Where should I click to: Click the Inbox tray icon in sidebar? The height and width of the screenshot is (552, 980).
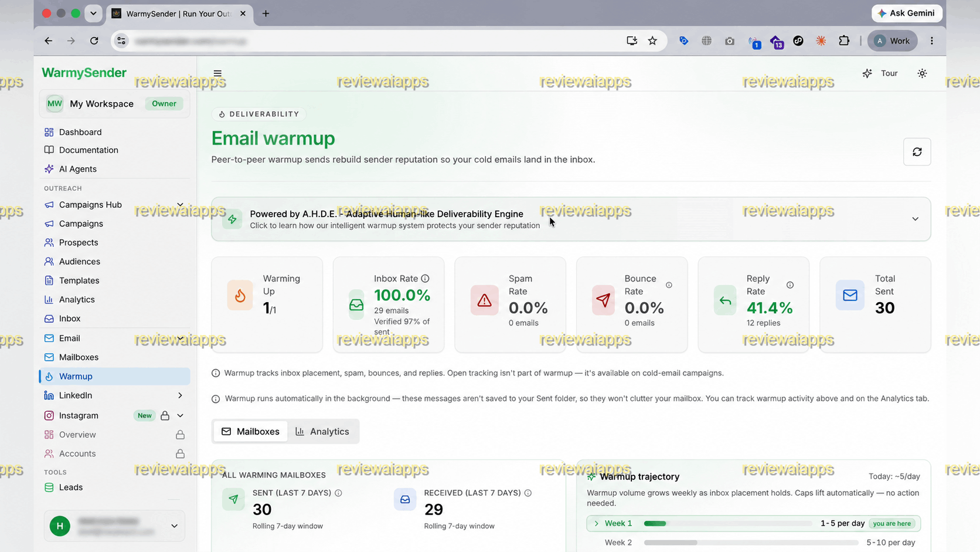click(49, 319)
